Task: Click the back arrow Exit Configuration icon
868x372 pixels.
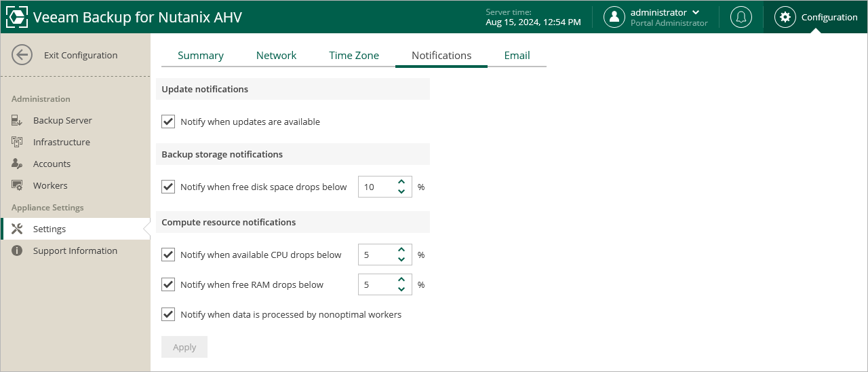Action: coord(22,55)
